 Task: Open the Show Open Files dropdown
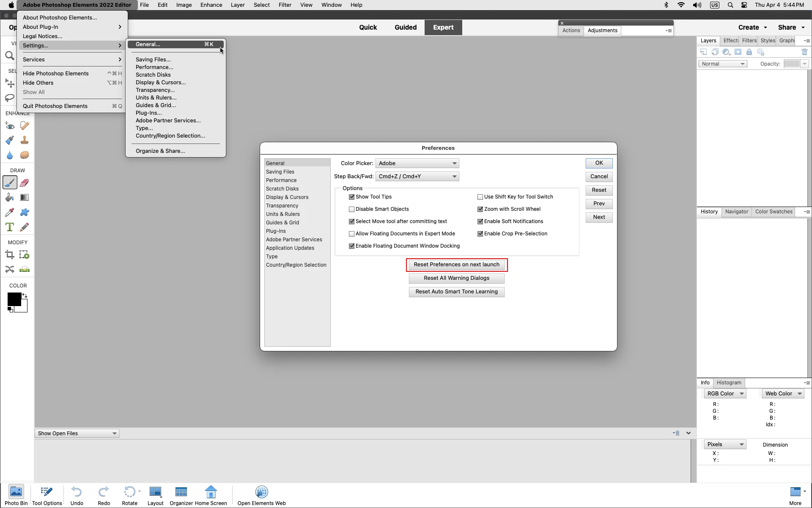click(x=77, y=433)
